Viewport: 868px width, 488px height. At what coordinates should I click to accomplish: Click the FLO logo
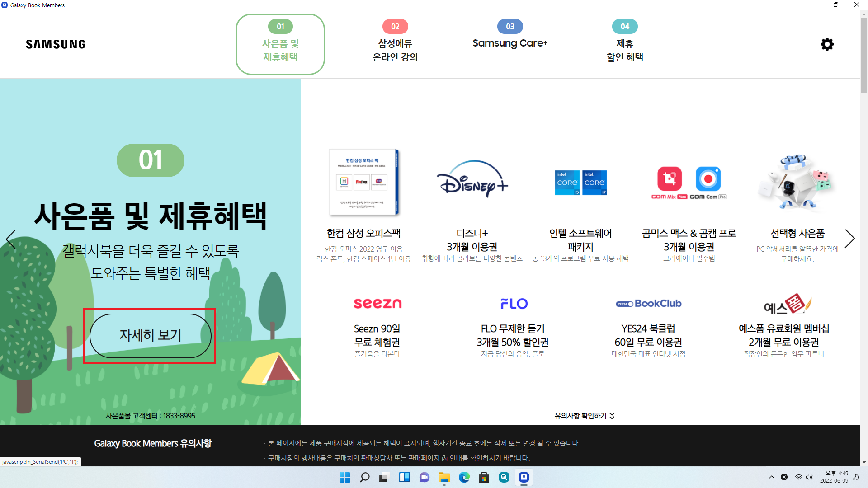coord(514,304)
